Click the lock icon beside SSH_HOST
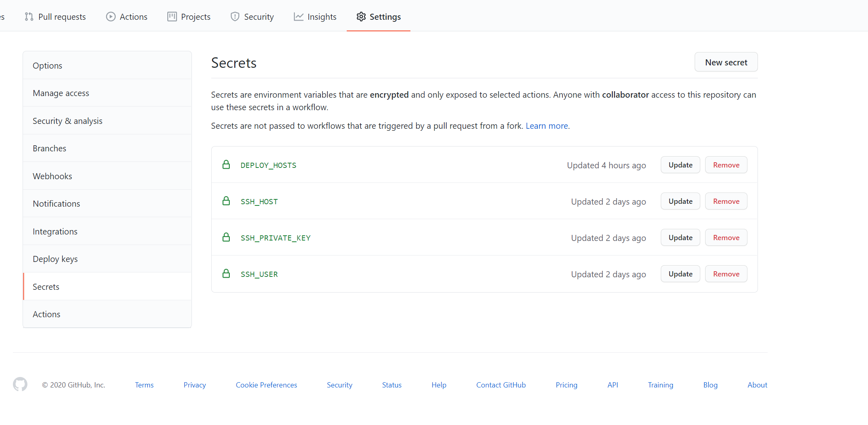Viewport: 868px width, 425px height. [226, 201]
